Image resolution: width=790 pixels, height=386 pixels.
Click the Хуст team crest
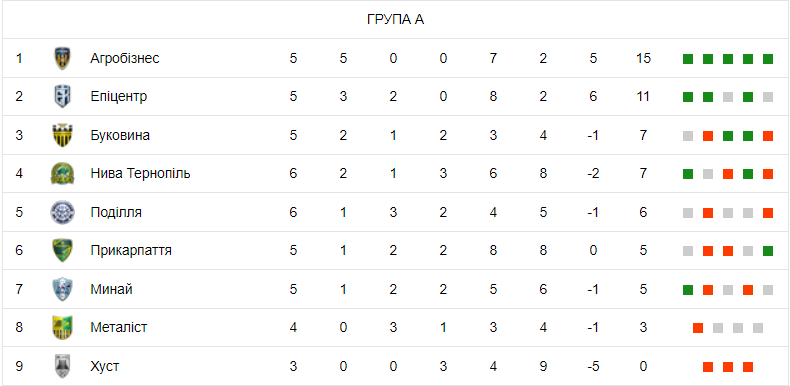(62, 366)
